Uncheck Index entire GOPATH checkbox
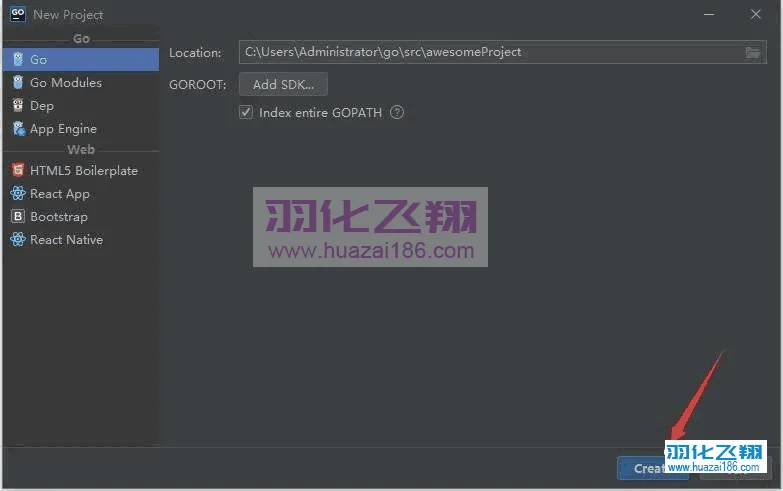 [x=246, y=112]
